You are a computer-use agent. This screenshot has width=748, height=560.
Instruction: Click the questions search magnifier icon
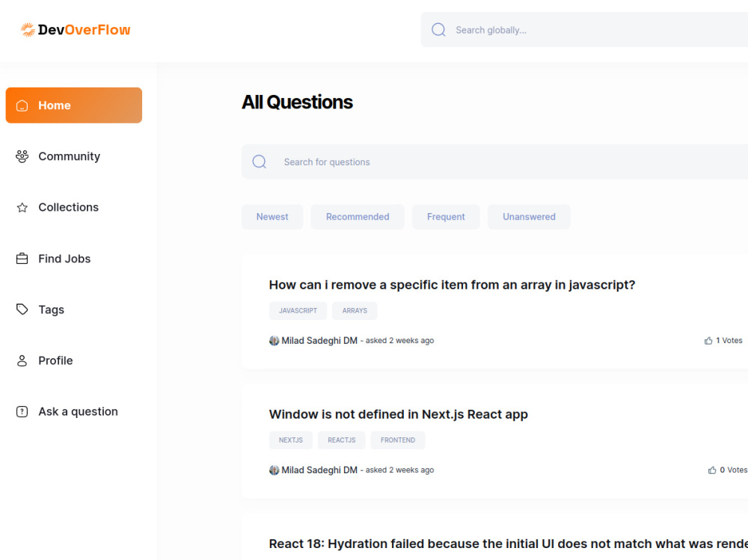[260, 161]
